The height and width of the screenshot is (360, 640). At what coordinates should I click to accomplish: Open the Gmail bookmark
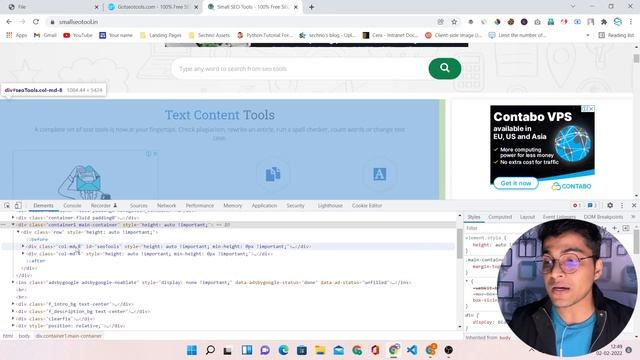click(x=45, y=35)
